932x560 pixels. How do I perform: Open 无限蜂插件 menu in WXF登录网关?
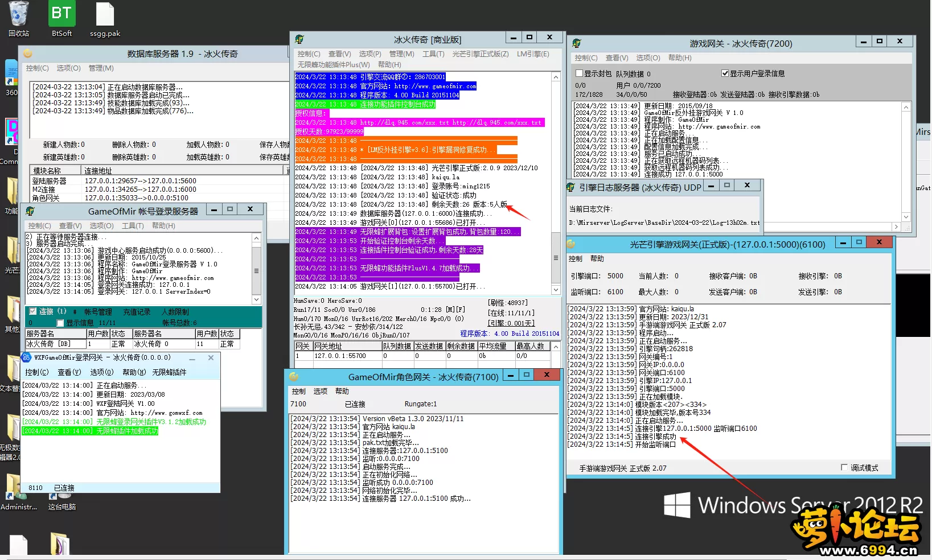click(x=169, y=372)
